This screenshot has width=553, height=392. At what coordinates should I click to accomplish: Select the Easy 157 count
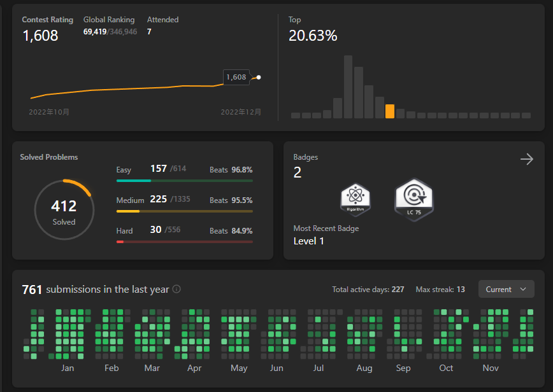(x=159, y=169)
